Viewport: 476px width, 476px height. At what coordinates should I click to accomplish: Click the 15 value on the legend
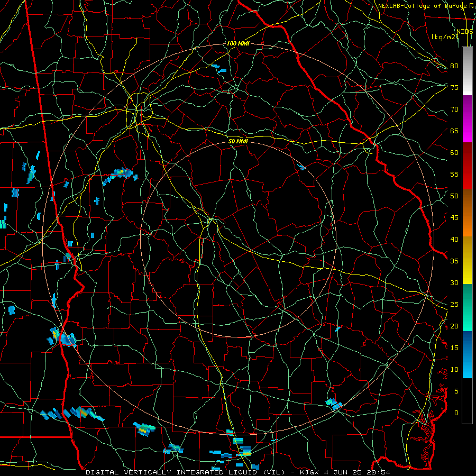pyautogui.click(x=454, y=348)
